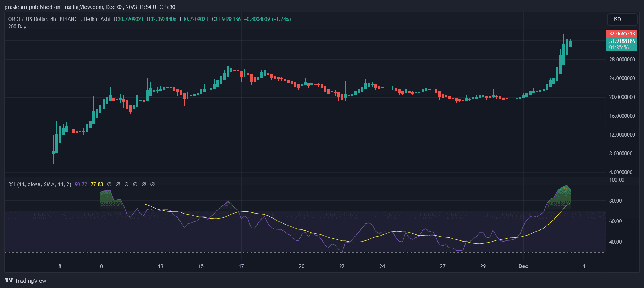Click the green 31.9188186 current price label
This screenshot has width=644, height=288.
622,41
